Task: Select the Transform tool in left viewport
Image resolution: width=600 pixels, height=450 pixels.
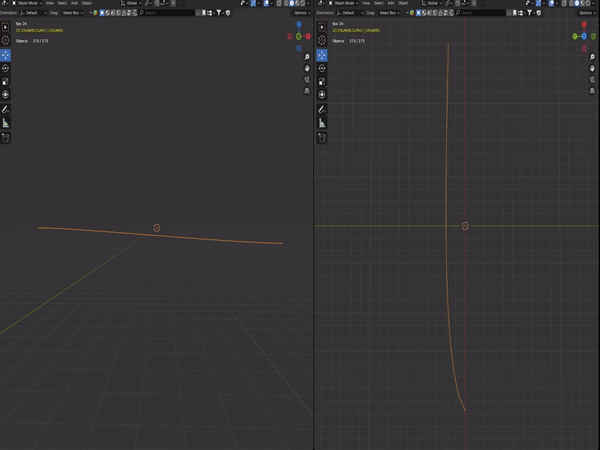Action: coord(5,95)
